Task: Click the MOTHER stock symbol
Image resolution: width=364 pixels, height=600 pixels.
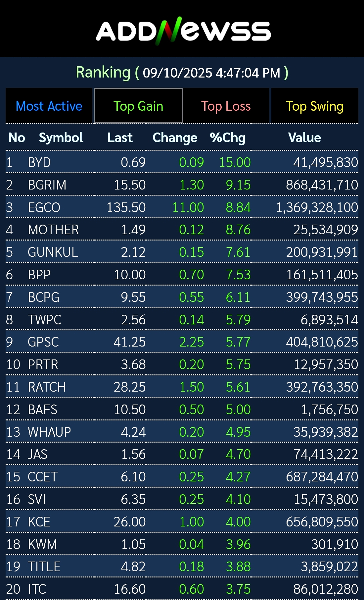Action: pos(53,230)
